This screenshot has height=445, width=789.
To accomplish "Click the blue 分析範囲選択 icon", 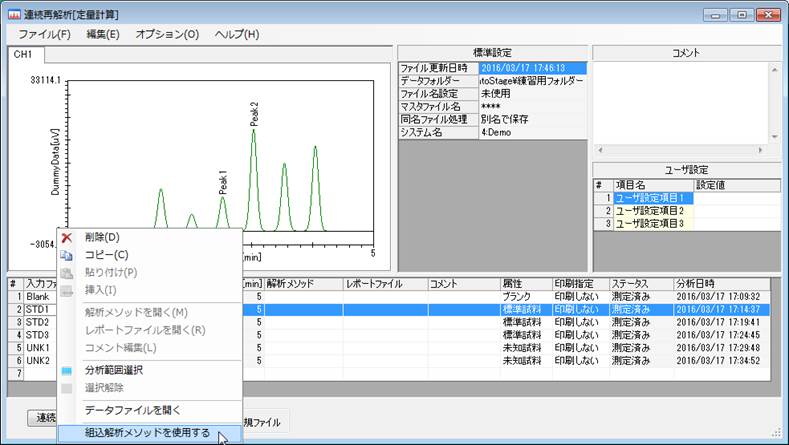I will point(67,370).
